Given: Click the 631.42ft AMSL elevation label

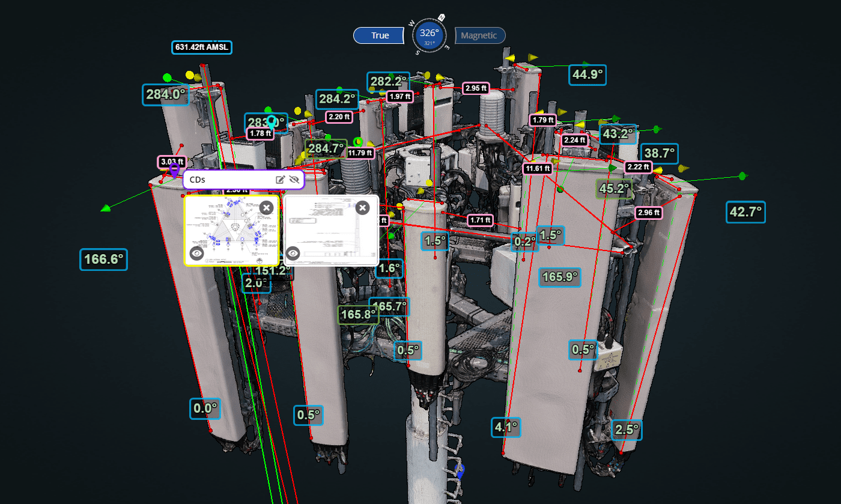Looking at the screenshot, I should point(201,47).
